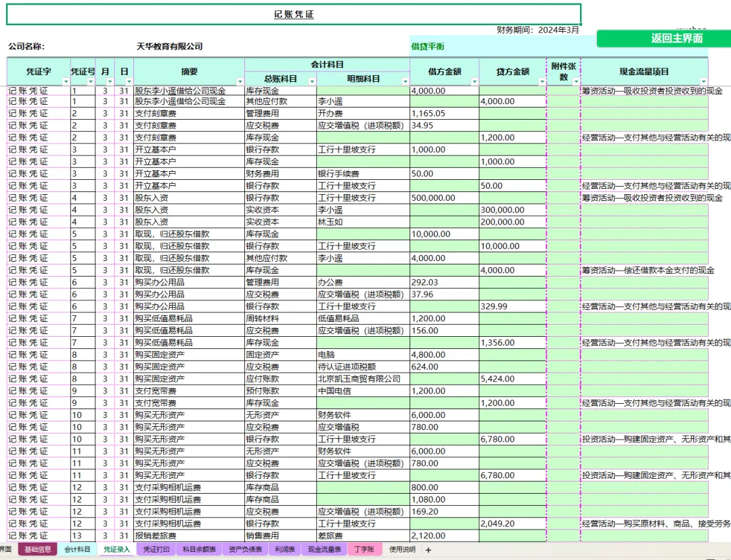Select 待认证进项税额 cell
731x560 pixels.
[x=363, y=367]
